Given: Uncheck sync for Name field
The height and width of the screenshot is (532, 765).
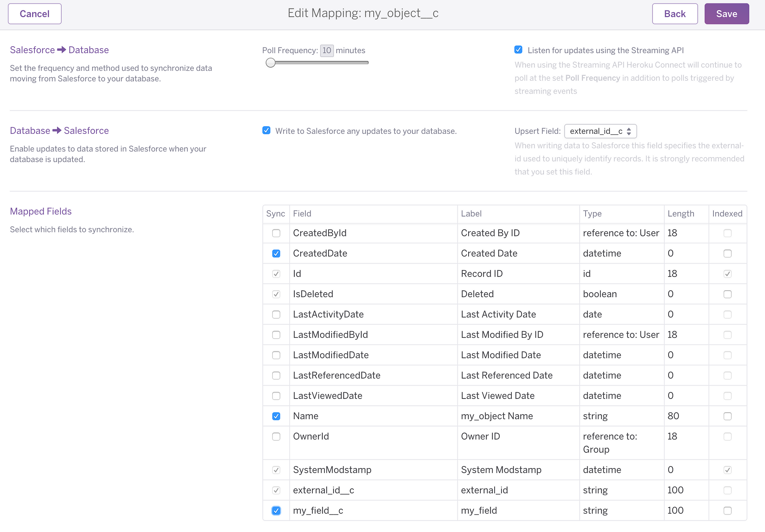Looking at the screenshot, I should (276, 416).
